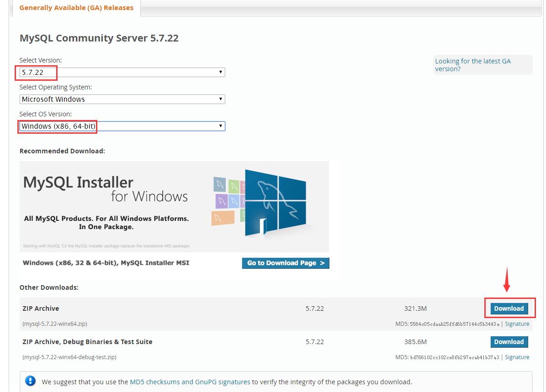Click the file name (mysql-5.7.22-winx64-debug-test.zip)
Viewport: 546px width, 392px height.
coord(69,357)
